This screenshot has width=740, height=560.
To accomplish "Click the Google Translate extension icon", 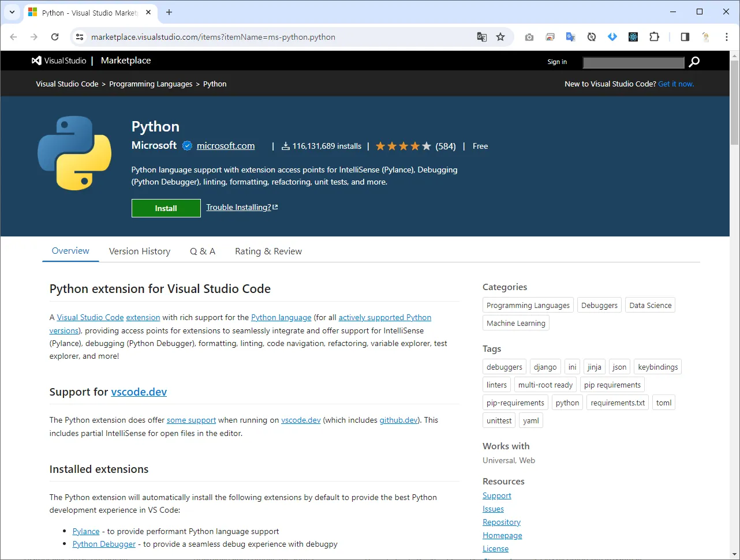I will (x=571, y=37).
